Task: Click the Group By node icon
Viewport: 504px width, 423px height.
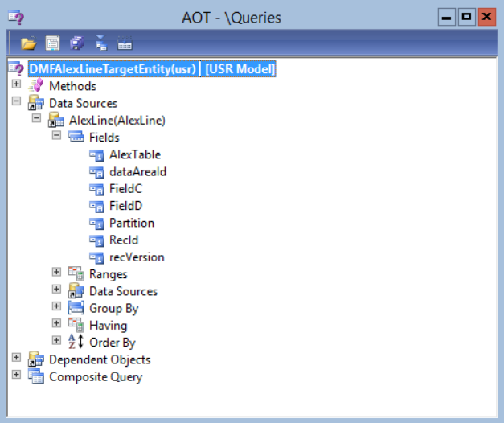Action: pos(76,308)
